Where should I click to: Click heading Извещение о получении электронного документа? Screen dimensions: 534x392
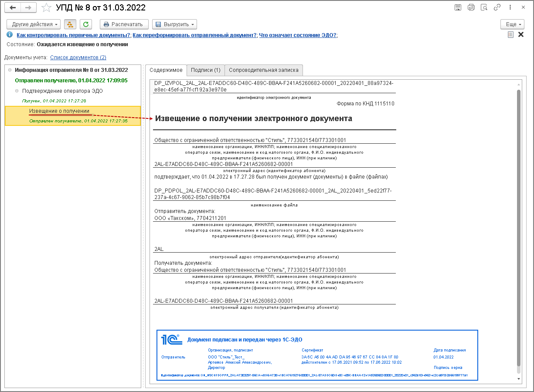[254, 118]
